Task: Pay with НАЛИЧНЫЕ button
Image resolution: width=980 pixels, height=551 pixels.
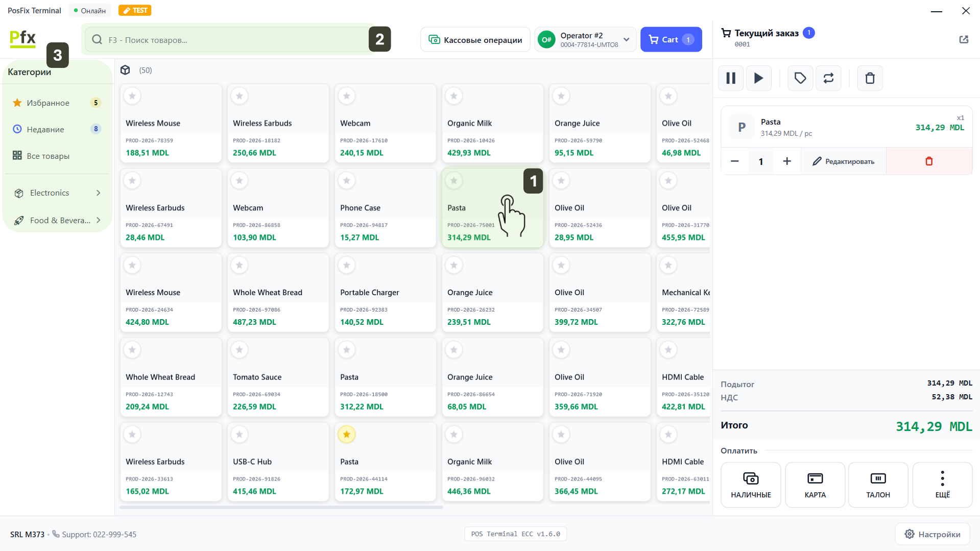Action: point(751,485)
